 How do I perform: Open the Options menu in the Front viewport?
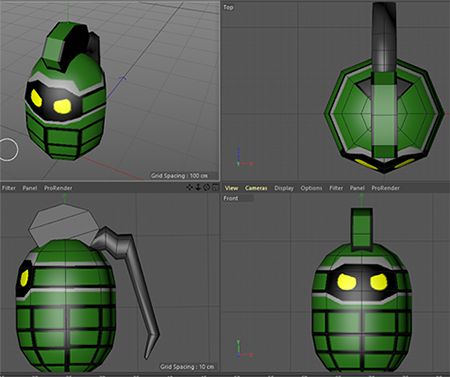[x=311, y=188]
